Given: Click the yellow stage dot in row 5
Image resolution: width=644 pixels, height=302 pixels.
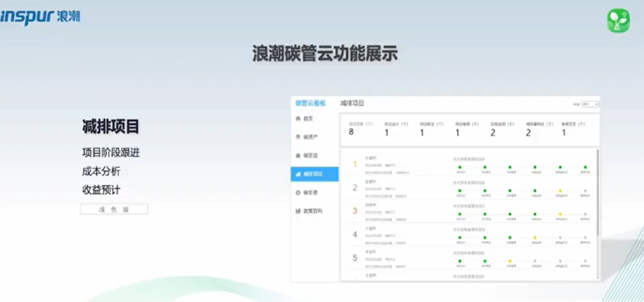Looking at the screenshot, I should (x=510, y=261).
